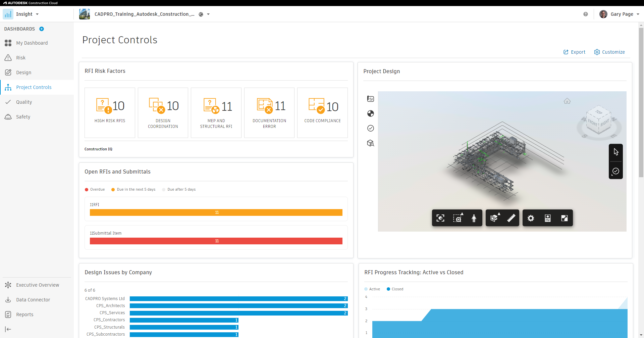Image resolution: width=644 pixels, height=338 pixels.
Task: Click the scrollbar down arrow
Action: coord(641,335)
